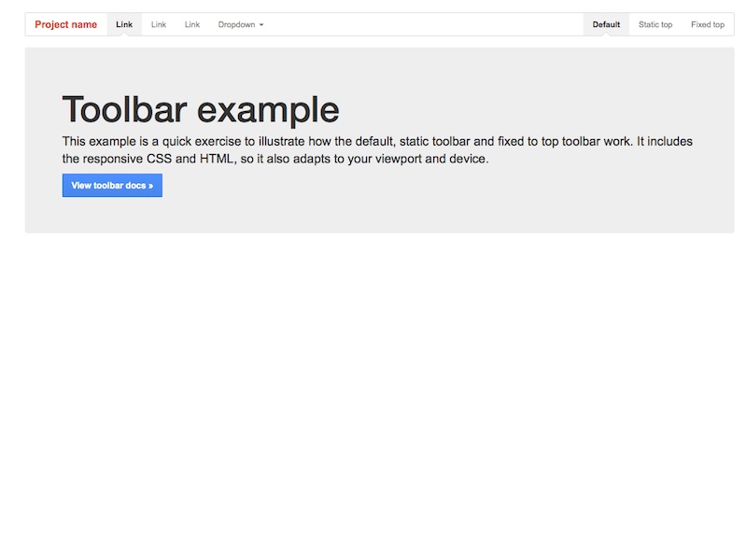Click the Link item beside Dropdown
Screen dimensions: 747x560
(x=192, y=24)
